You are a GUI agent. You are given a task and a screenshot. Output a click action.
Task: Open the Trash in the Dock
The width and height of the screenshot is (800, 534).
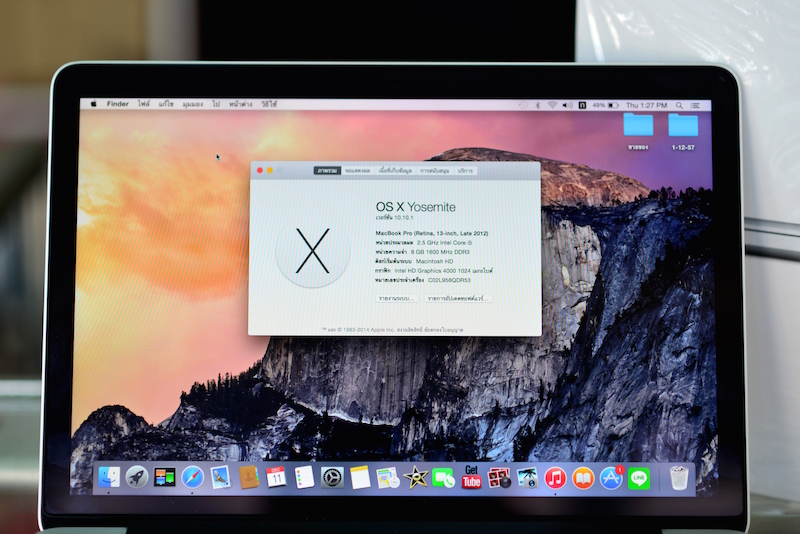pos(679,478)
